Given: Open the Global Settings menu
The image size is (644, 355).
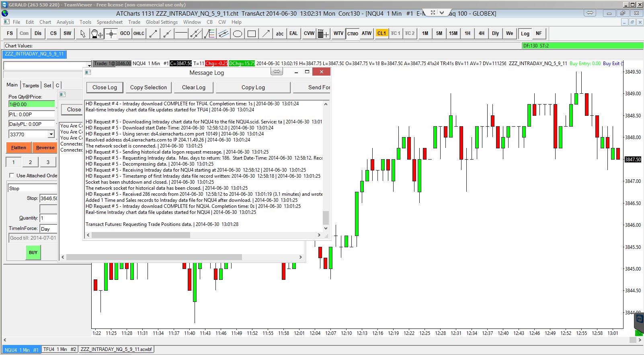Looking at the screenshot, I should (162, 22).
